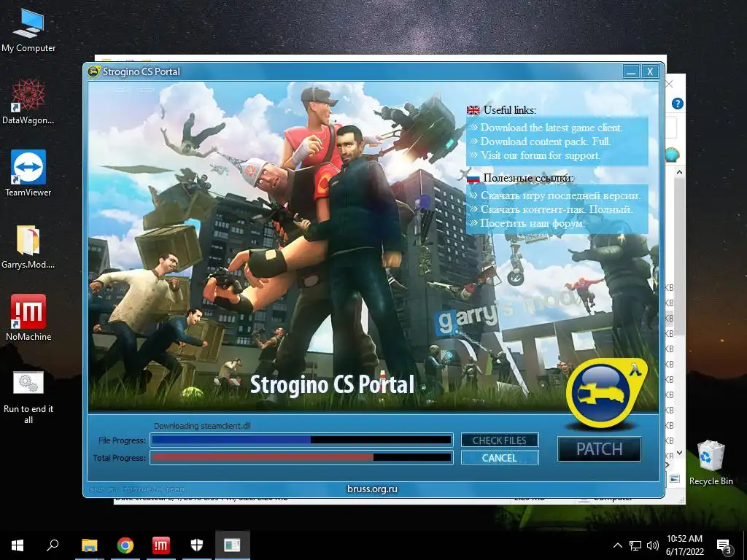Click the CHECK FILES button
Screen dimensions: 747x560
[x=499, y=440]
